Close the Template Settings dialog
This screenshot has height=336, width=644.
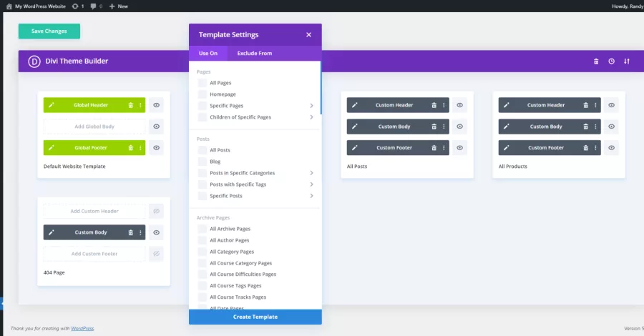click(309, 35)
